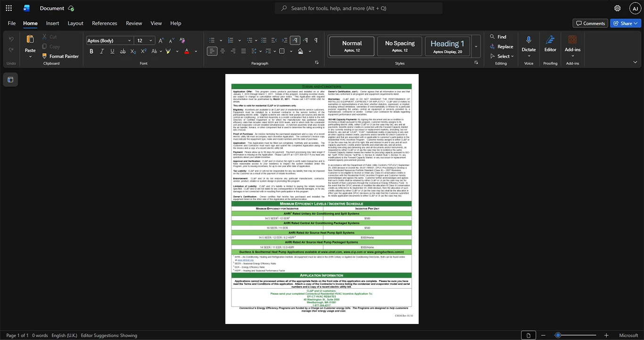This screenshot has width=644, height=340.
Task: Toggle Bold formatting
Action: tap(91, 51)
